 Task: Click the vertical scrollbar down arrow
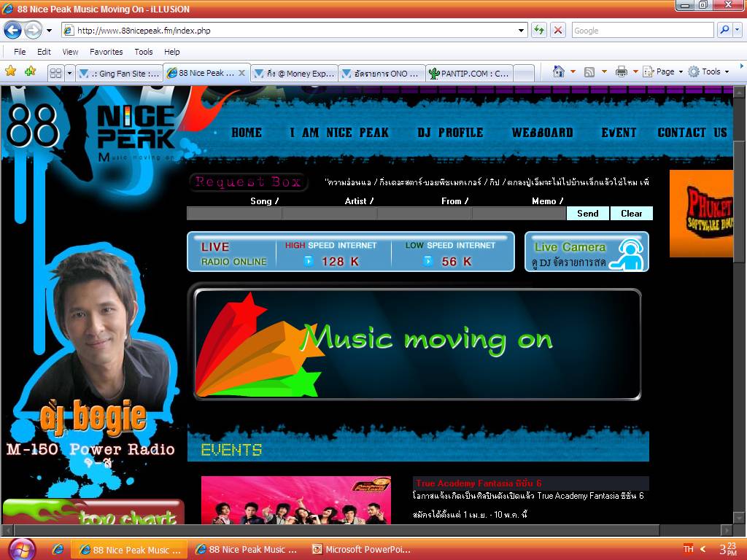click(739, 518)
